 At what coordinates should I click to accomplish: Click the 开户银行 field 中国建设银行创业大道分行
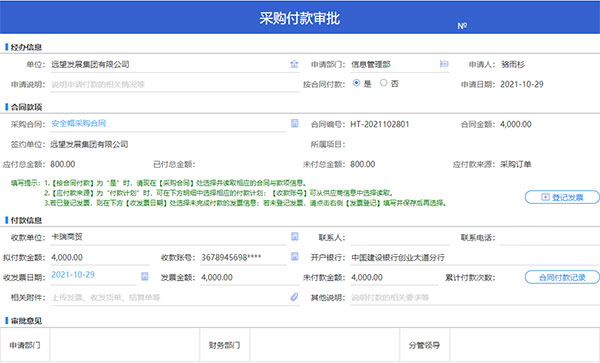tap(475, 258)
